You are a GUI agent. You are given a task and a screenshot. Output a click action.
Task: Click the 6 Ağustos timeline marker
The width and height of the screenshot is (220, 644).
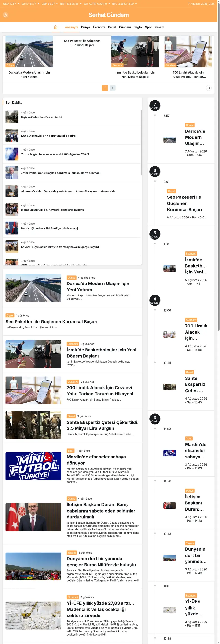155,172
